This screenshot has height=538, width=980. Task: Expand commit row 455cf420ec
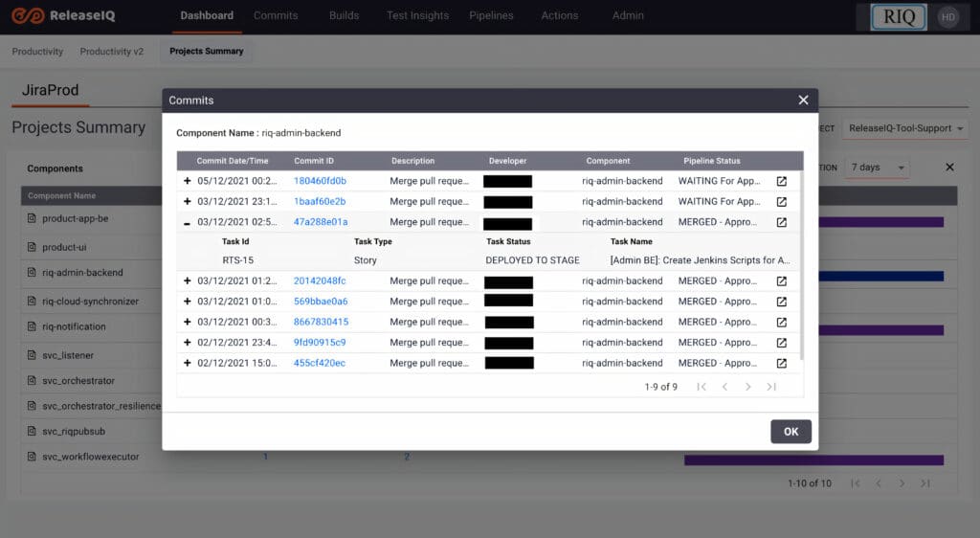(x=187, y=363)
